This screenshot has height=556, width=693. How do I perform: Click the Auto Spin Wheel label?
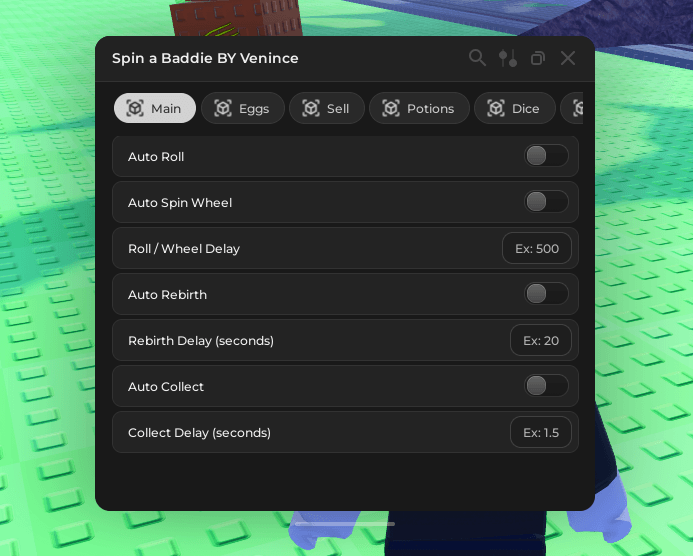point(180,203)
